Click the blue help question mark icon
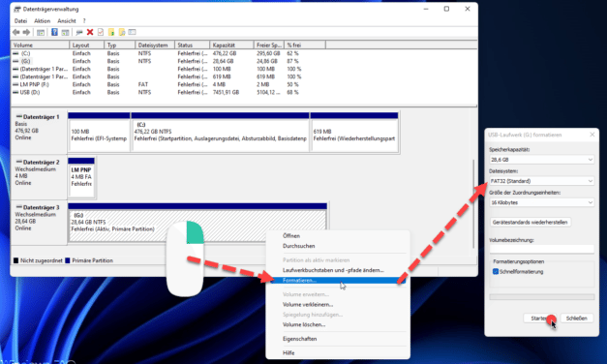Image resolution: width=607 pixels, height=364 pixels. [x=54, y=32]
